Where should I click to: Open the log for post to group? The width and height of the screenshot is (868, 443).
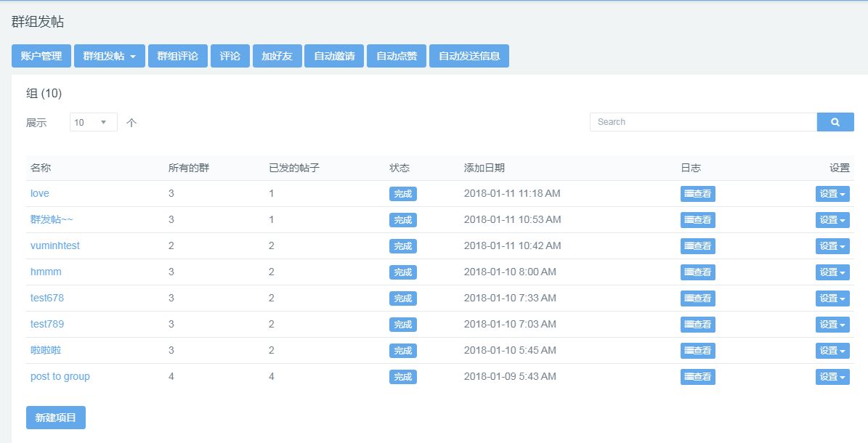(x=697, y=376)
